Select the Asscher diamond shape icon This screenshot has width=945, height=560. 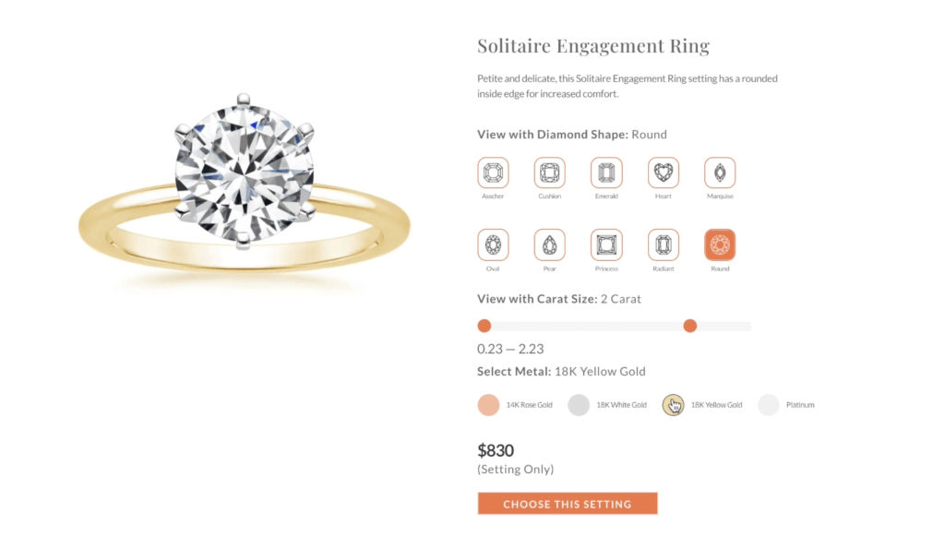492,173
